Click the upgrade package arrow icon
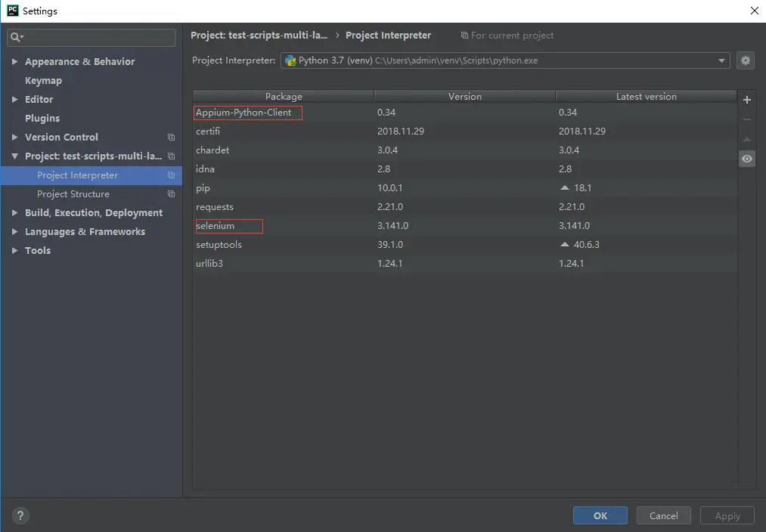 [746, 139]
